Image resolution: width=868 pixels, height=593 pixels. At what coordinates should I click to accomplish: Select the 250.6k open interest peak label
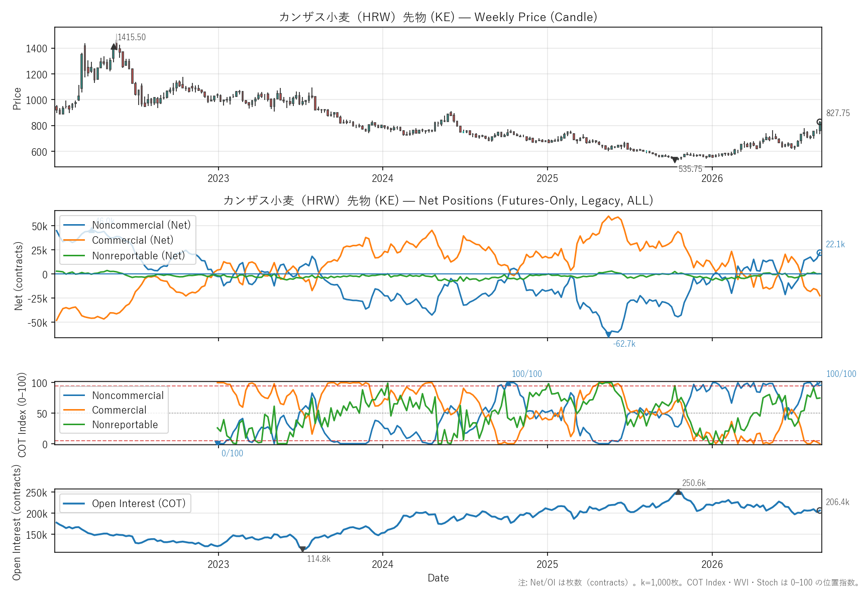tap(694, 483)
